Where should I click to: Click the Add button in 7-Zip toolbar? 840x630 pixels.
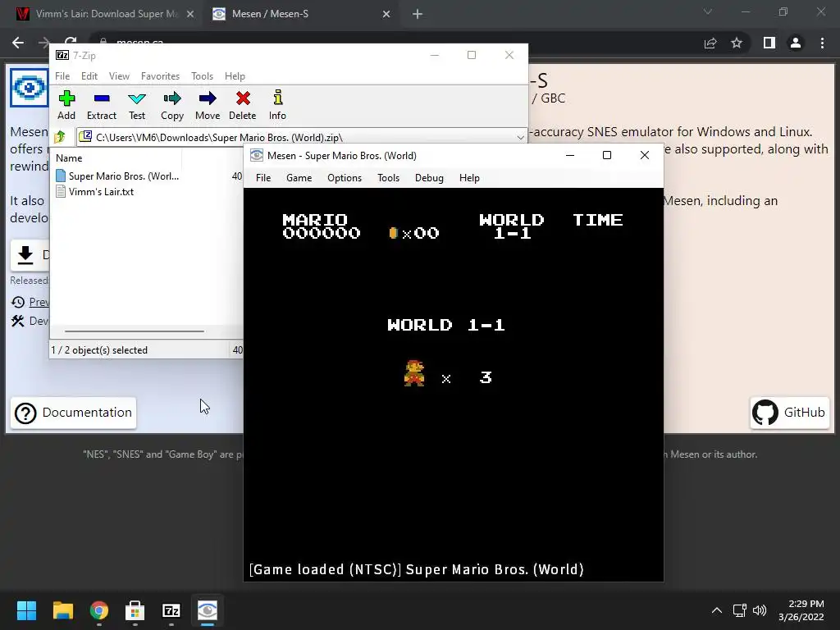click(66, 105)
